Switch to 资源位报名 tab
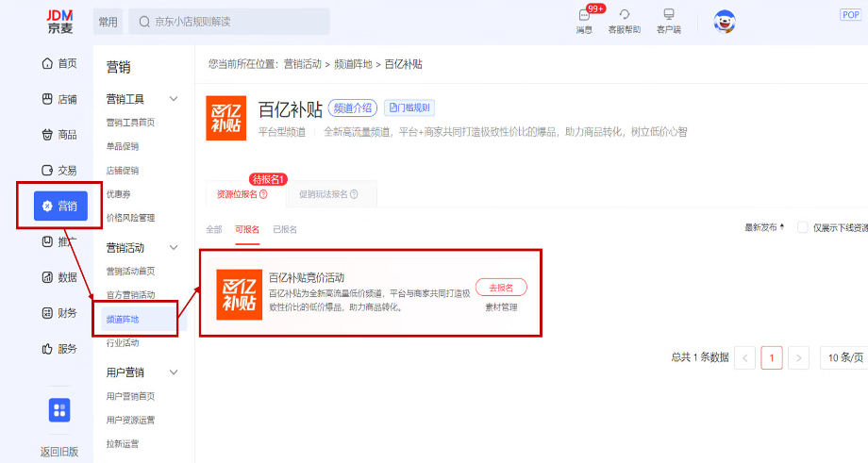Image resolution: width=868 pixels, height=463 pixels. (x=242, y=194)
